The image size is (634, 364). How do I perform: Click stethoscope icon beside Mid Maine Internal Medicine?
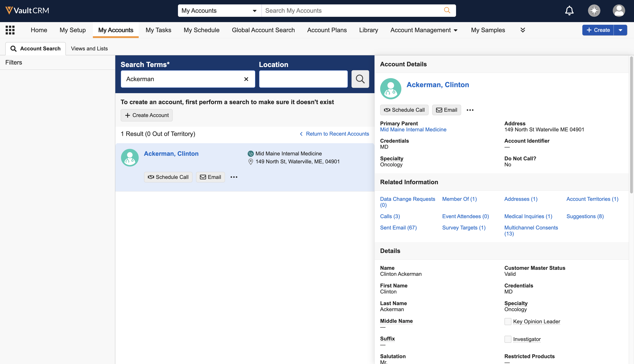click(251, 153)
